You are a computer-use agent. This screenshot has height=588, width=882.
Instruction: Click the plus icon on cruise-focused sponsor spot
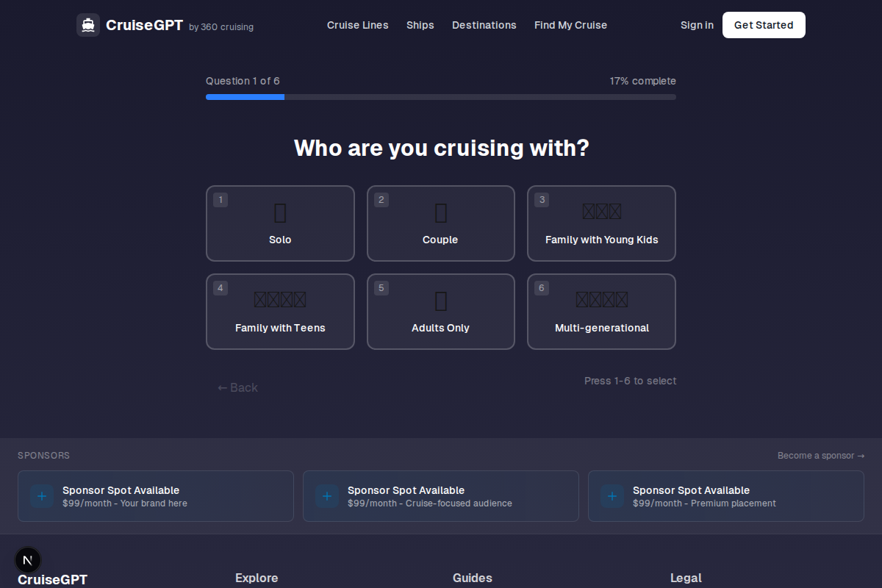[327, 496]
